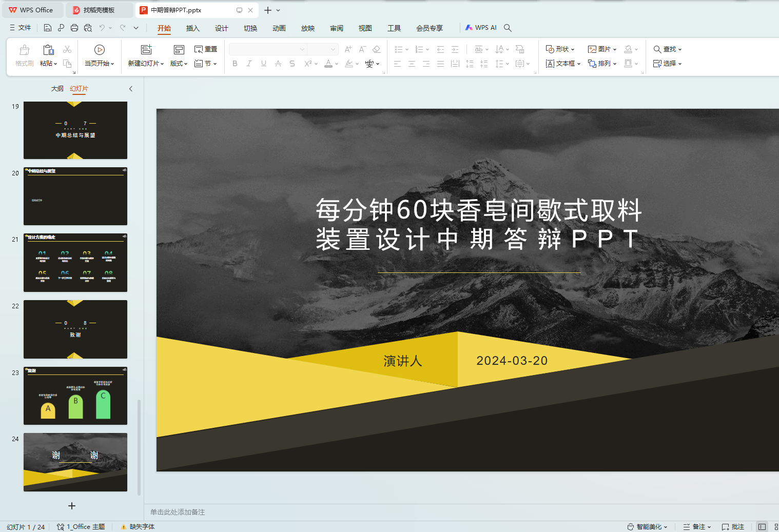Toggle the Notes (备注) pane button
Image resolution: width=779 pixels, height=532 pixels.
pos(697,527)
